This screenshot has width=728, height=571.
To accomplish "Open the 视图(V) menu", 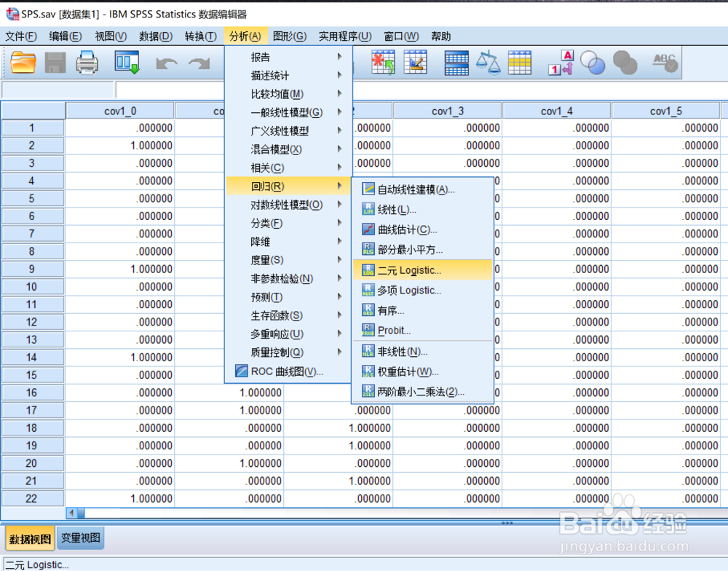I will 111,36.
